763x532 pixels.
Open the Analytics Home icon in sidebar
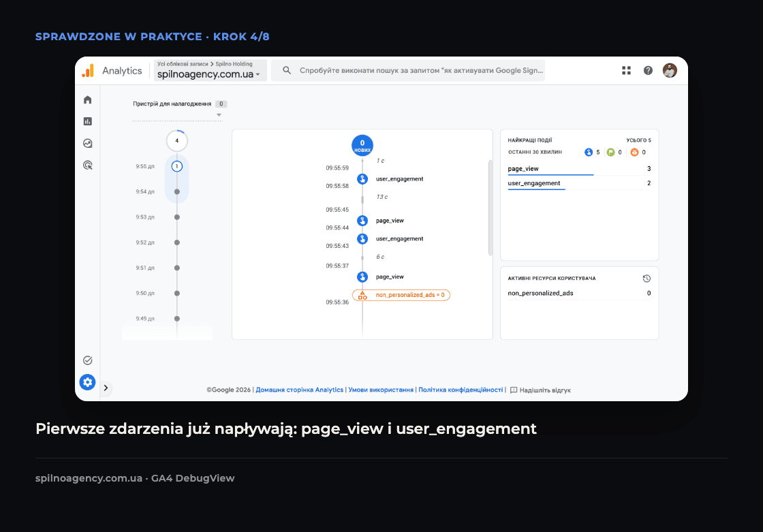88,99
